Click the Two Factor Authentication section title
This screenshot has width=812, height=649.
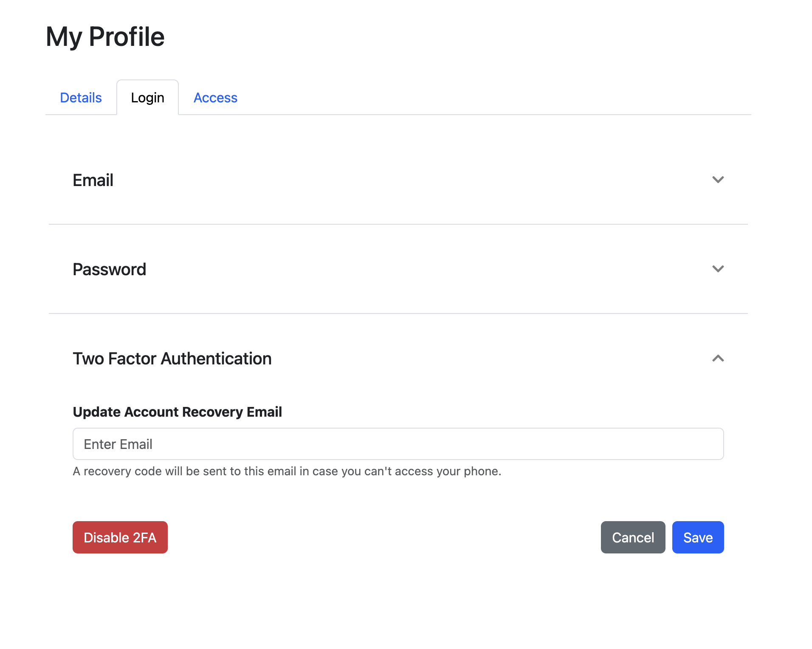pyautogui.click(x=172, y=358)
